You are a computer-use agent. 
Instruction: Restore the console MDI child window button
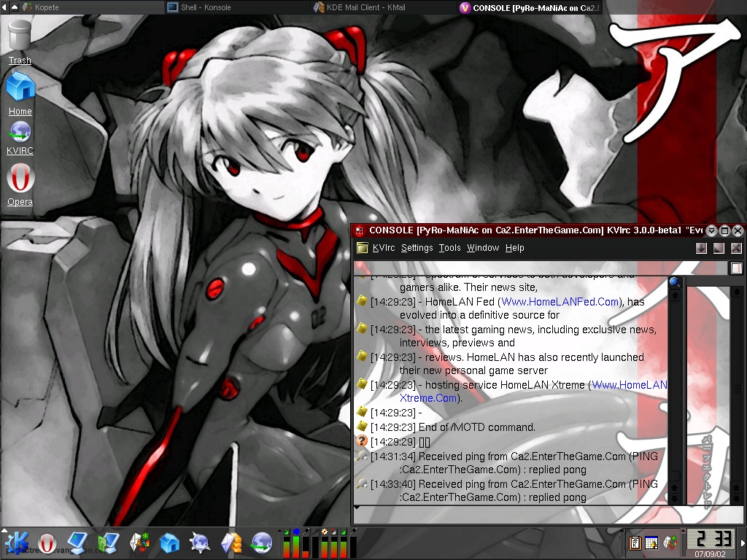719,248
